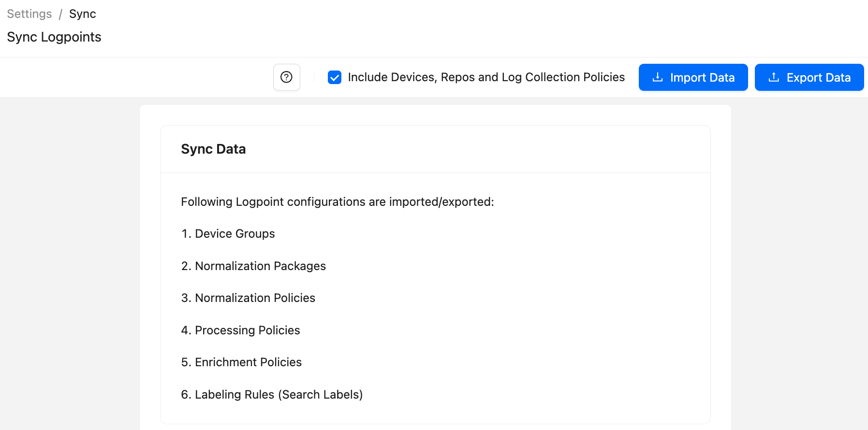
Task: Click the breadcrumb slash separator
Action: (x=60, y=14)
